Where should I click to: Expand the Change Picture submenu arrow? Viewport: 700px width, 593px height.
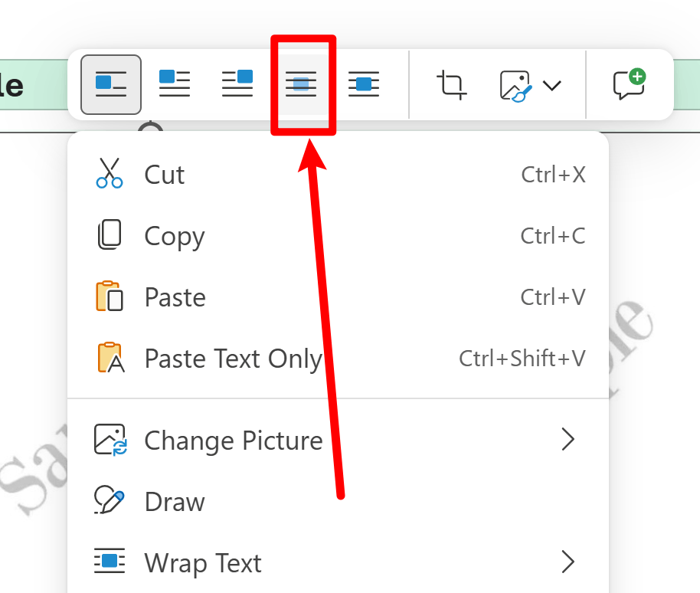(568, 440)
